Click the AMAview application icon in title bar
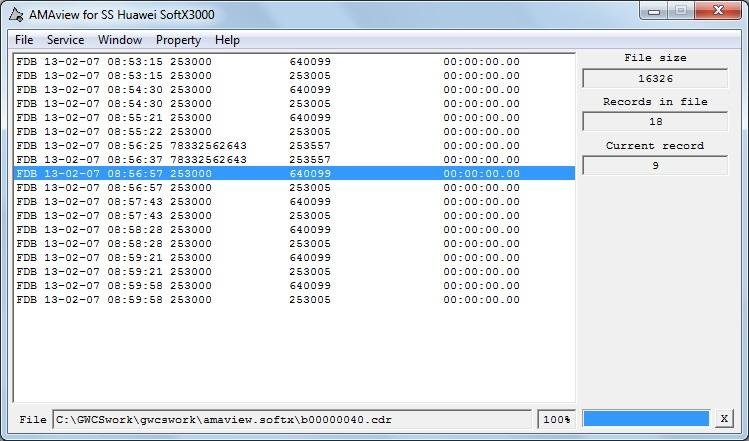 16,15
